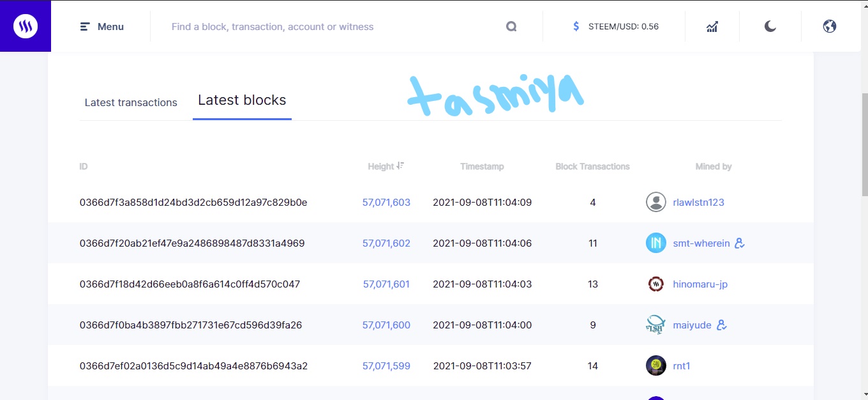Click the Height column header

tap(381, 166)
